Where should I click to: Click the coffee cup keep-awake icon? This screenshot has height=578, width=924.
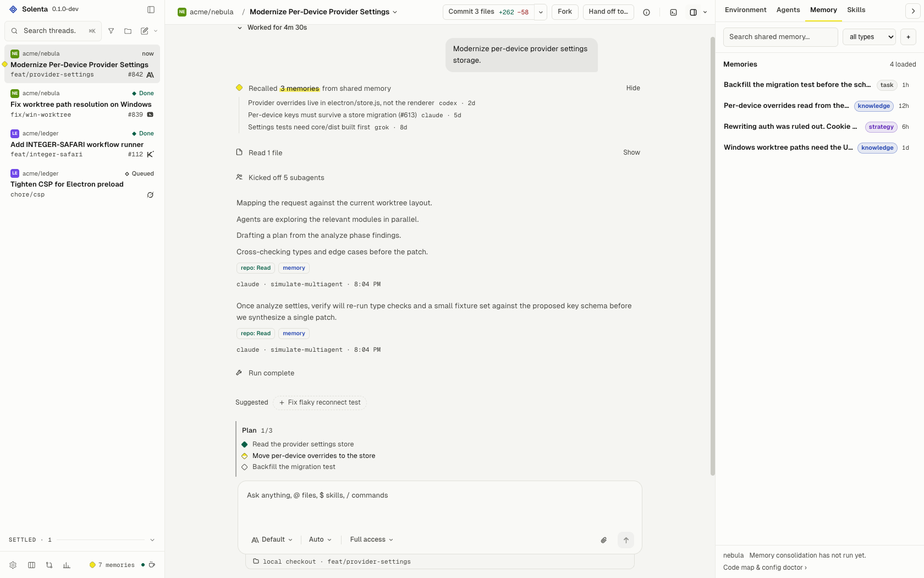(152, 565)
